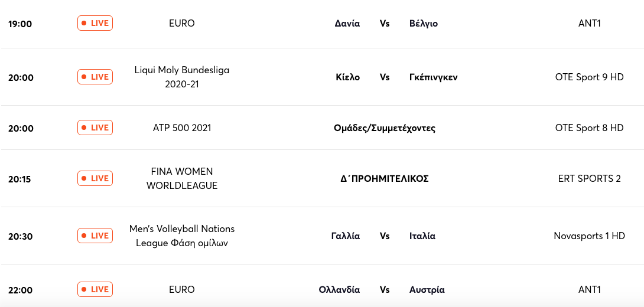This screenshot has height=307, width=644.
Task: Click the team name Αυστρία
Action: (427, 290)
